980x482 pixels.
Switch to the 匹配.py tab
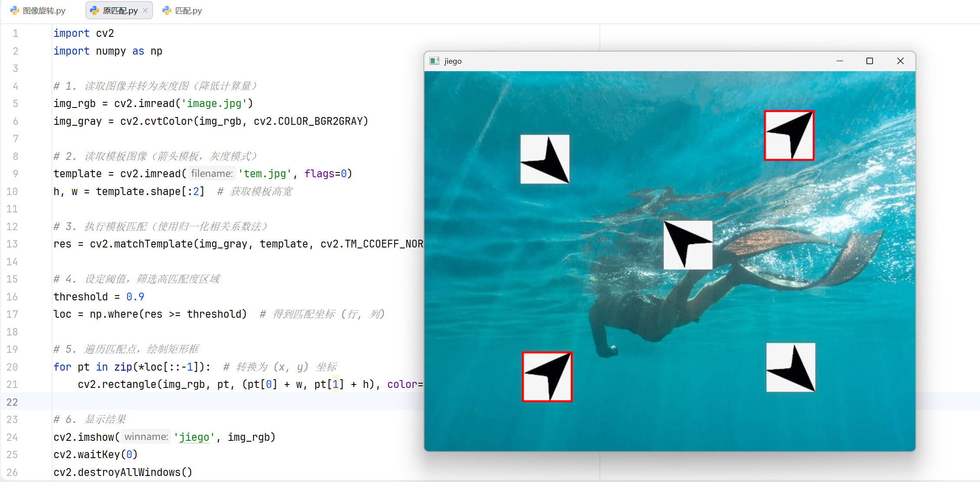(x=188, y=11)
